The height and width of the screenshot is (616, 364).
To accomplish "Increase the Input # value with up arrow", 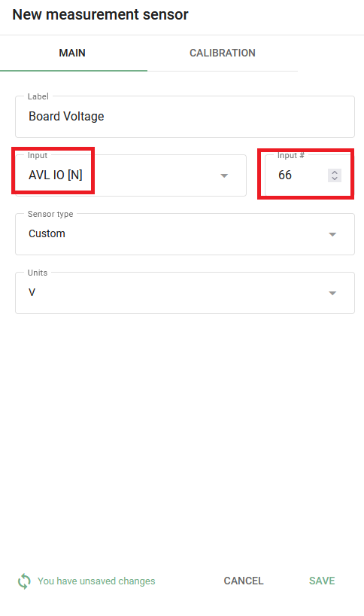I will pyautogui.click(x=335, y=172).
